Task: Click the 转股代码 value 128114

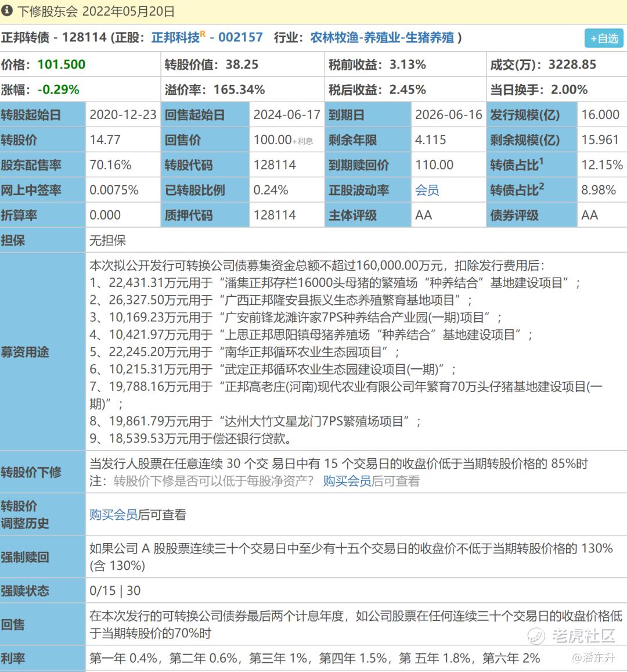Action: point(275,164)
